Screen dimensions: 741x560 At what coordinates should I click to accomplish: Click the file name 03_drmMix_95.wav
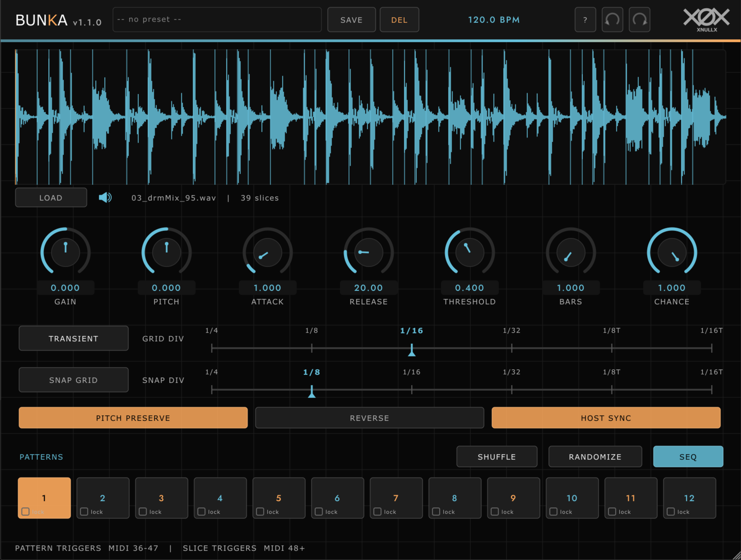coord(174,198)
